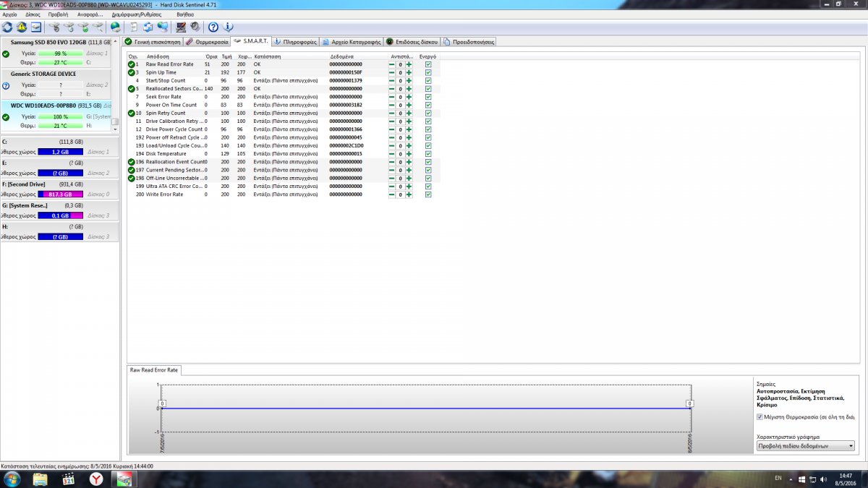Click the Απόδοση column header
The height and width of the screenshot is (488, 868).
(x=158, y=56)
